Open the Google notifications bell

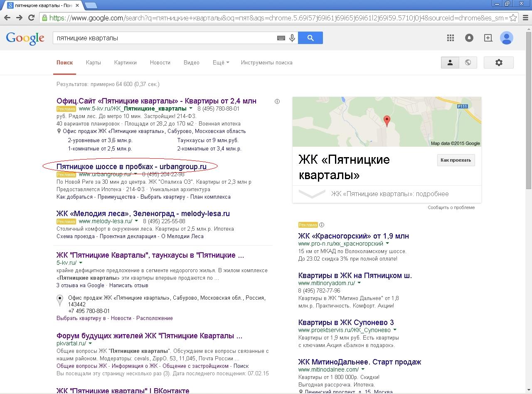click(x=469, y=38)
